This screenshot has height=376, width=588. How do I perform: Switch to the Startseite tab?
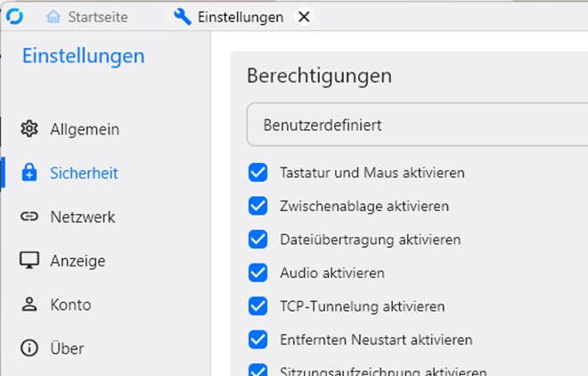pyautogui.click(x=98, y=17)
